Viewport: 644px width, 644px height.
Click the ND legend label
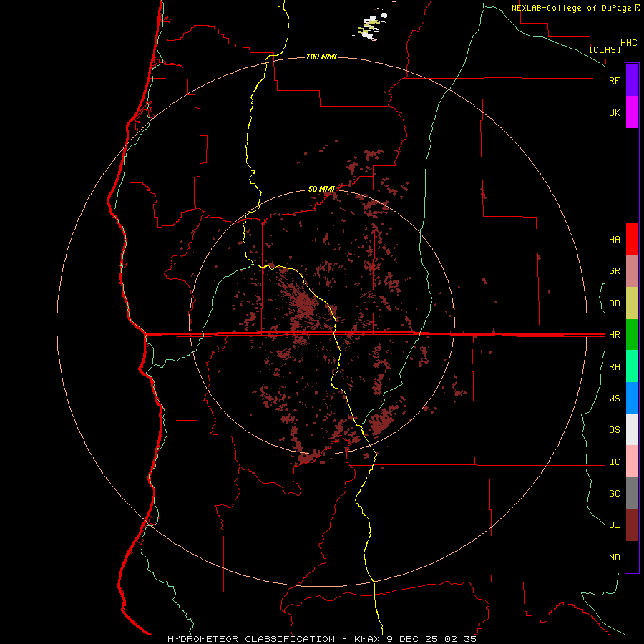(614, 557)
